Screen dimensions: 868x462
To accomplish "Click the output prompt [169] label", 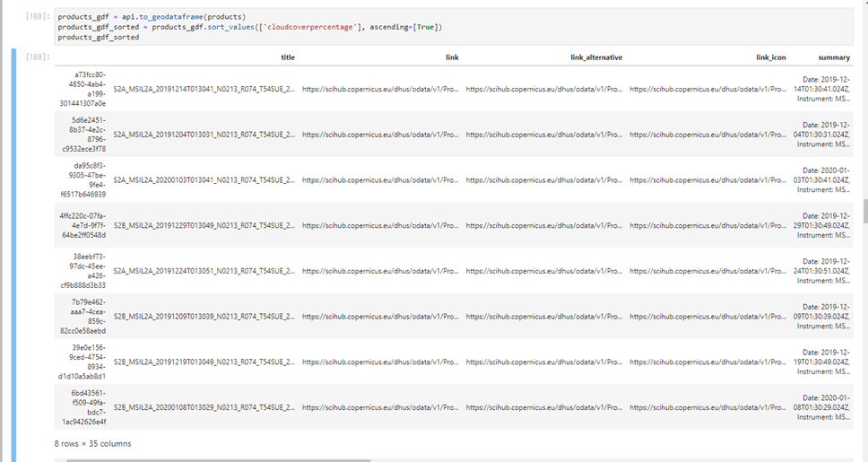I will pos(38,57).
